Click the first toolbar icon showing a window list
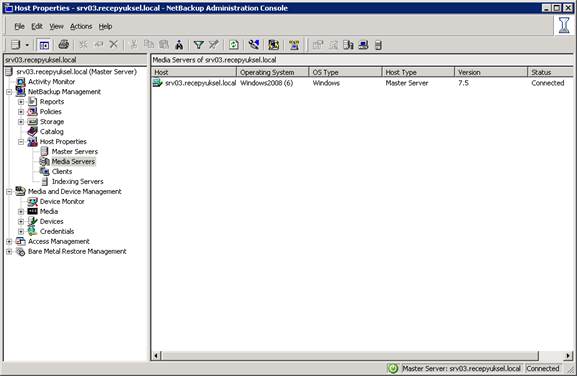This screenshot has height=376, width=577. tap(15, 45)
